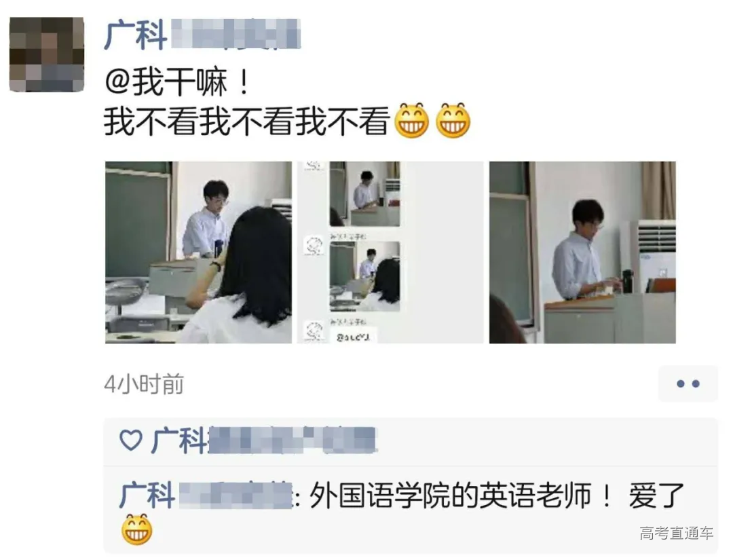The height and width of the screenshot is (560, 733).
Task: Tap the 高考直通车 watermark
Action: point(677,534)
